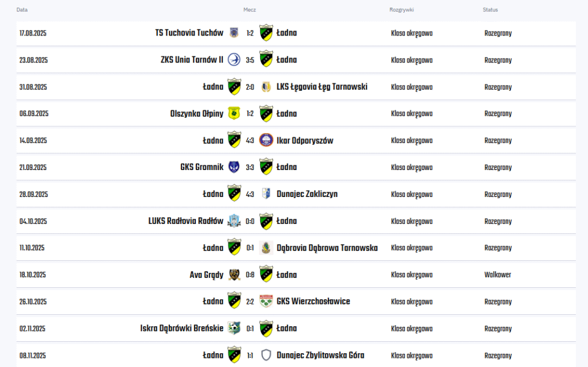Click the GKS Wierzchosławice crest
The height and width of the screenshot is (367, 588).
(x=266, y=302)
